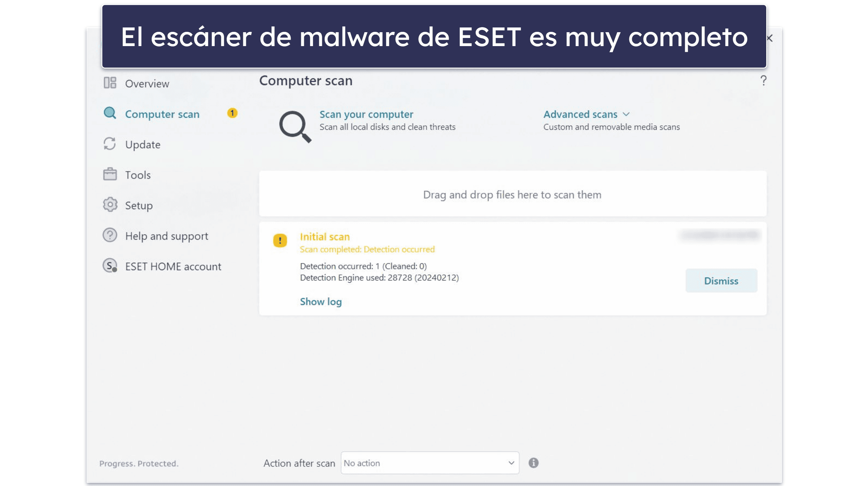Image resolution: width=868 pixels, height=486 pixels.
Task: Click the ESET HOME account icon
Action: click(x=110, y=266)
